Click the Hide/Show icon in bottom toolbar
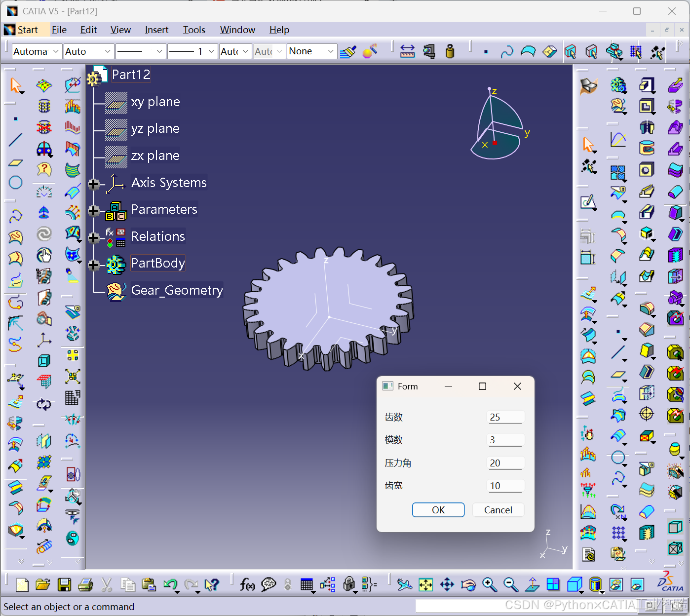The height and width of the screenshot is (616, 690). (x=616, y=585)
